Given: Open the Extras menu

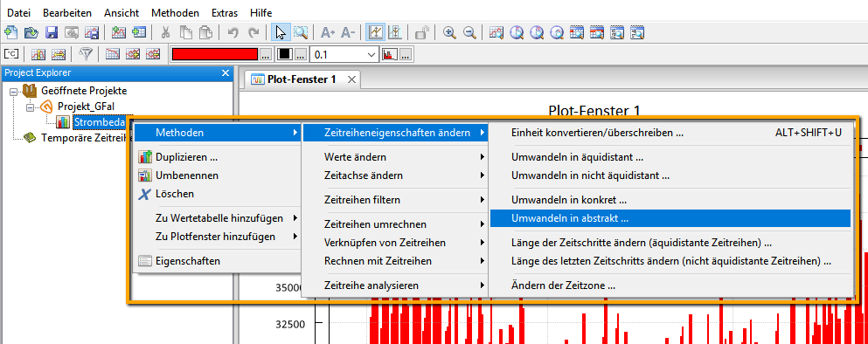Looking at the screenshot, I should coord(225,12).
